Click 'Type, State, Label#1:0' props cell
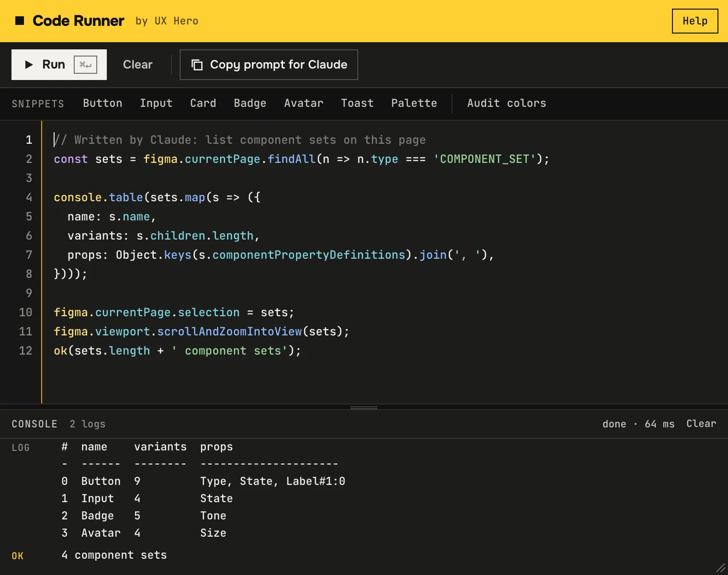 [273, 481]
